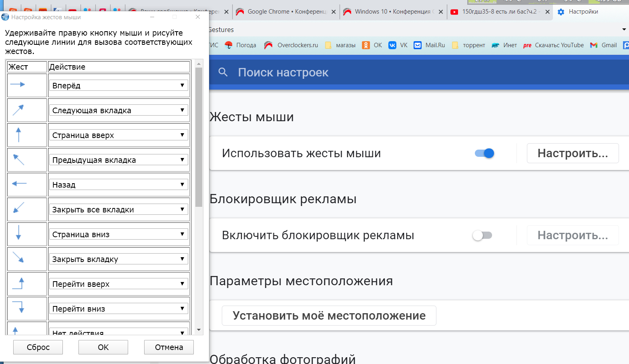Open the VK bookmark icon

click(392, 45)
